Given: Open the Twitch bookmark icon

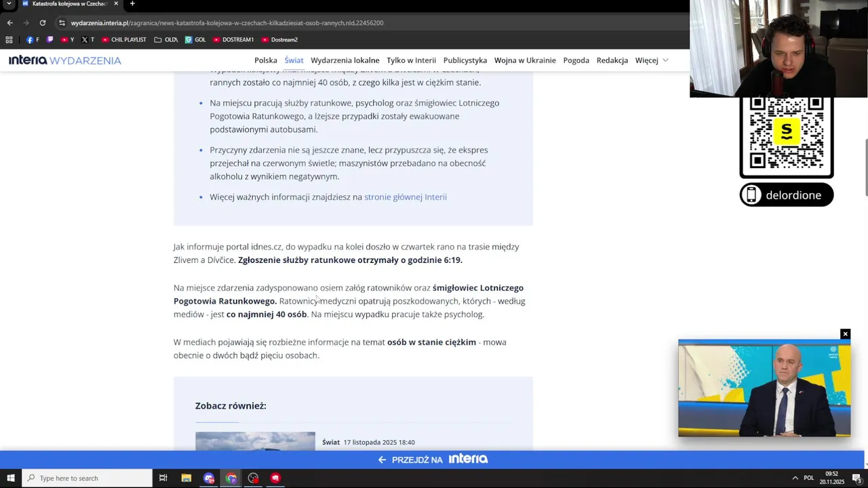Looking at the screenshot, I should point(50,39).
